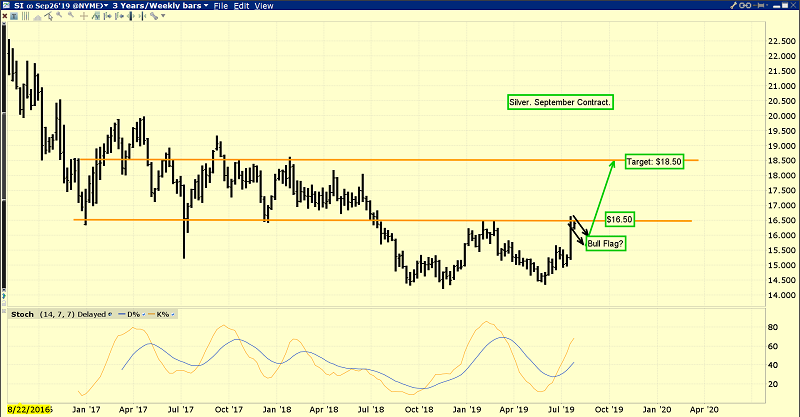Toggle the K% line visibility checkbox
Image resolution: width=800 pixels, height=417 pixels.
[172, 314]
